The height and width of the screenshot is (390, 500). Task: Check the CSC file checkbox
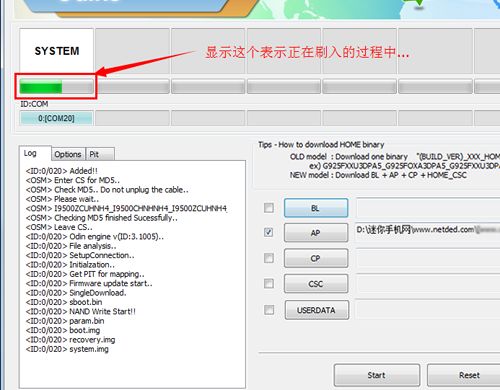269,284
